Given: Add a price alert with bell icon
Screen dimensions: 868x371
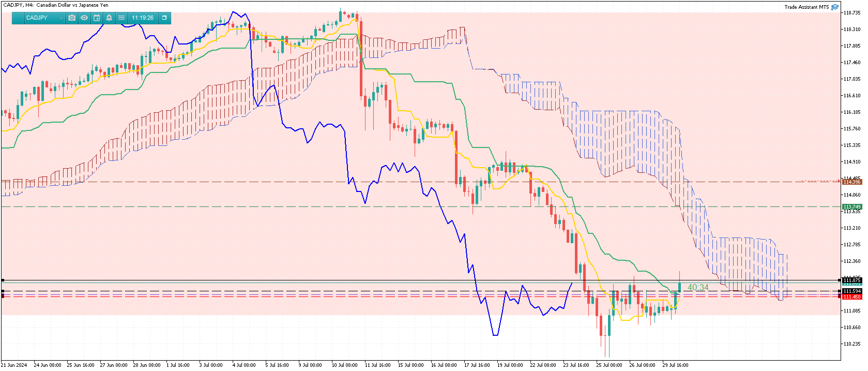Looking at the screenshot, I should [x=109, y=18].
